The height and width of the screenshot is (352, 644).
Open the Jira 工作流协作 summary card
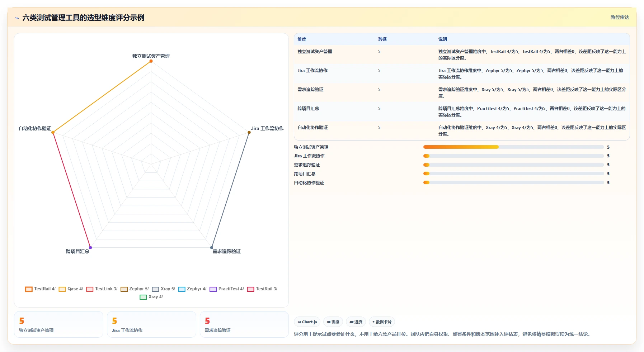(151, 324)
